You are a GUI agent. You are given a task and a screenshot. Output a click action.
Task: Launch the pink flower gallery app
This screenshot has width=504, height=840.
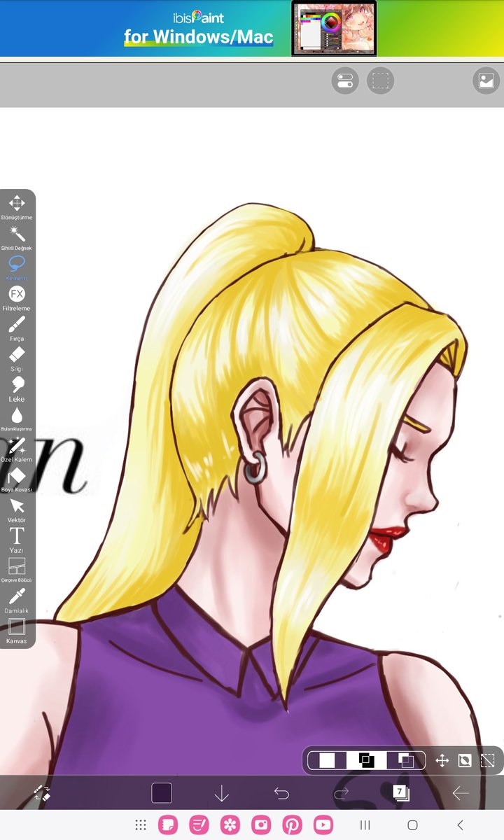tap(230, 825)
